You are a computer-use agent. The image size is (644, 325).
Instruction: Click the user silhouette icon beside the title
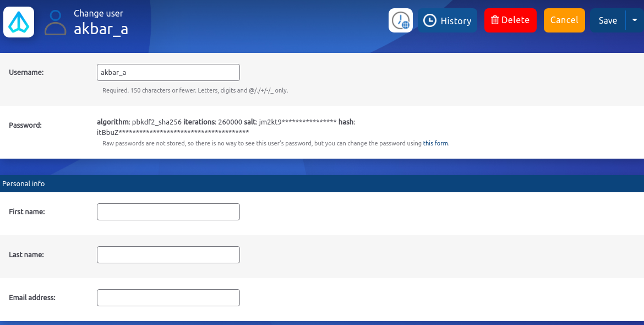click(55, 23)
